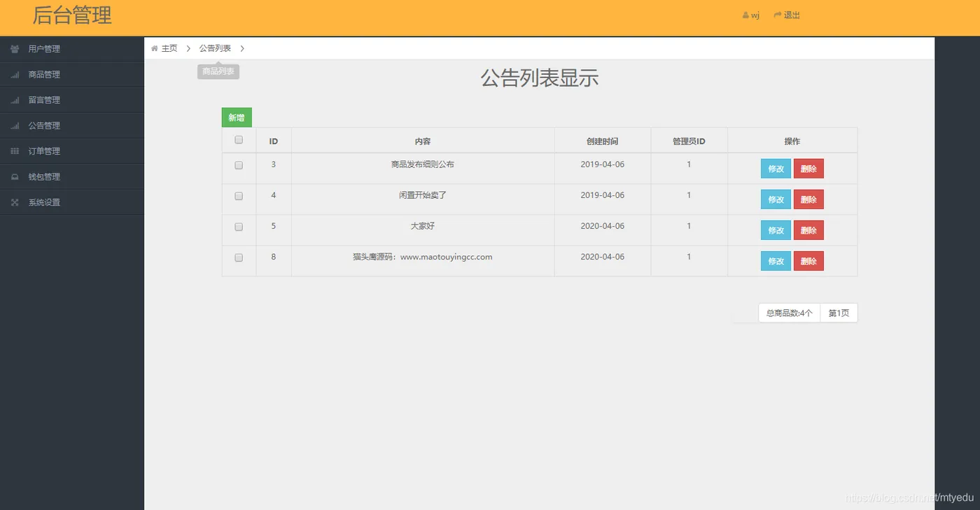The width and height of the screenshot is (980, 510).
Task: Click the grey 商品列表 tooltip label
Action: pyautogui.click(x=218, y=71)
